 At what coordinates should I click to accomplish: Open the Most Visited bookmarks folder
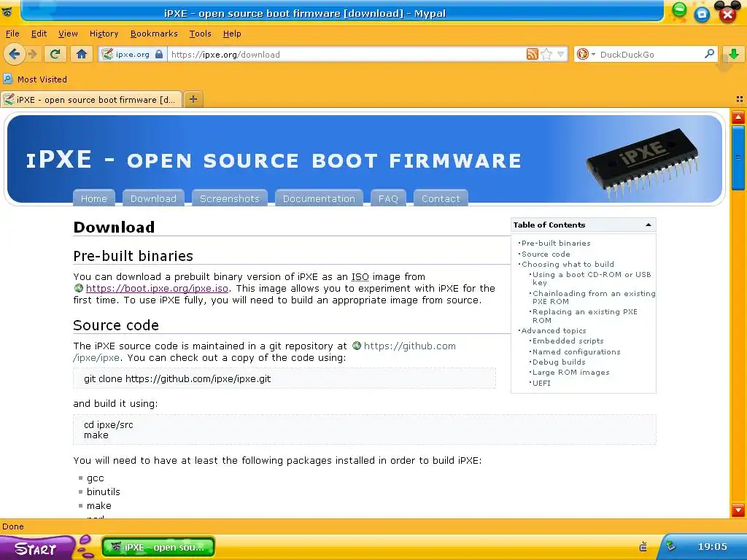35,79
